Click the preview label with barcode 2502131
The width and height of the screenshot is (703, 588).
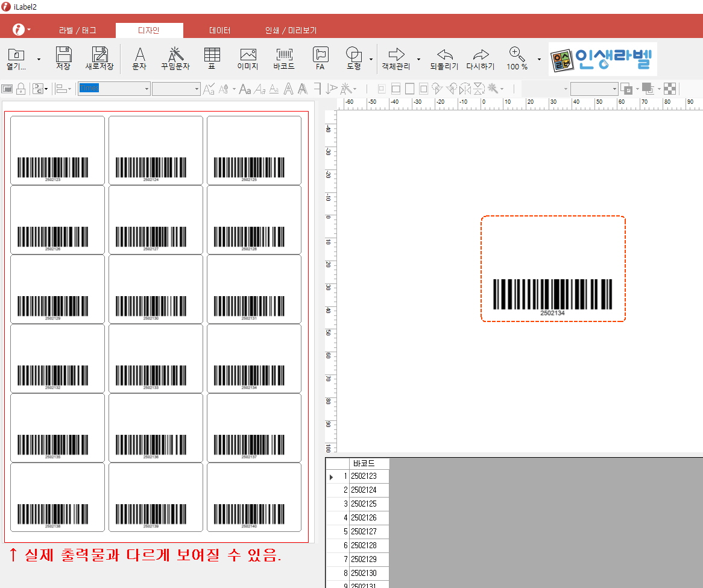pos(254,289)
